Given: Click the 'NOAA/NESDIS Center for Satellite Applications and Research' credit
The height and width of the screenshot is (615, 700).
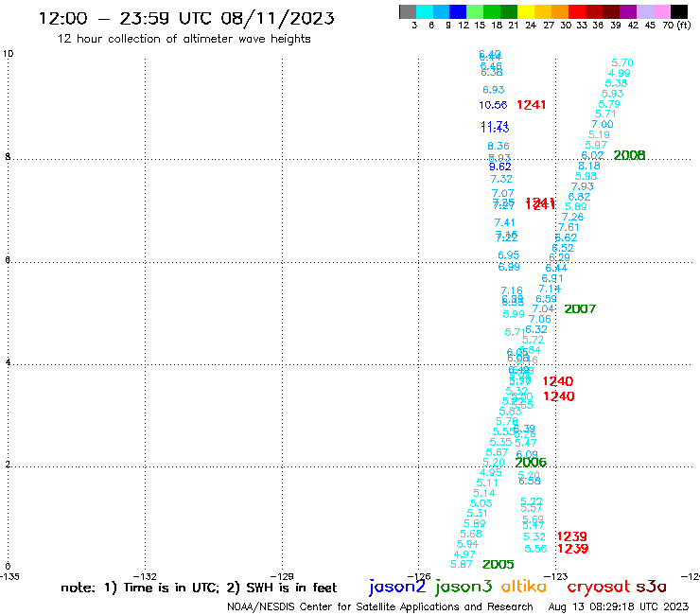Looking at the screenshot, I should pos(380,607).
